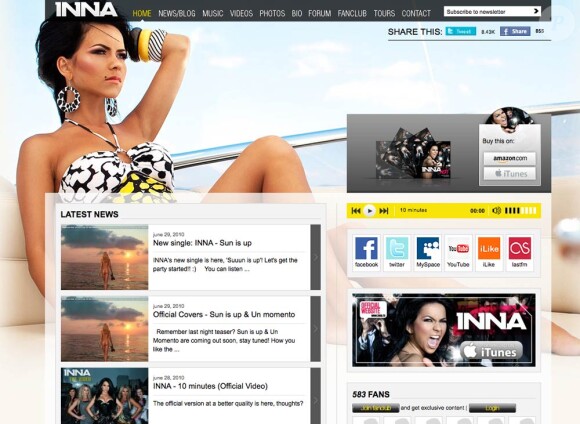Viewport: 580px width, 424px height.
Task: Open the Facebook social icon
Action: [366, 253]
